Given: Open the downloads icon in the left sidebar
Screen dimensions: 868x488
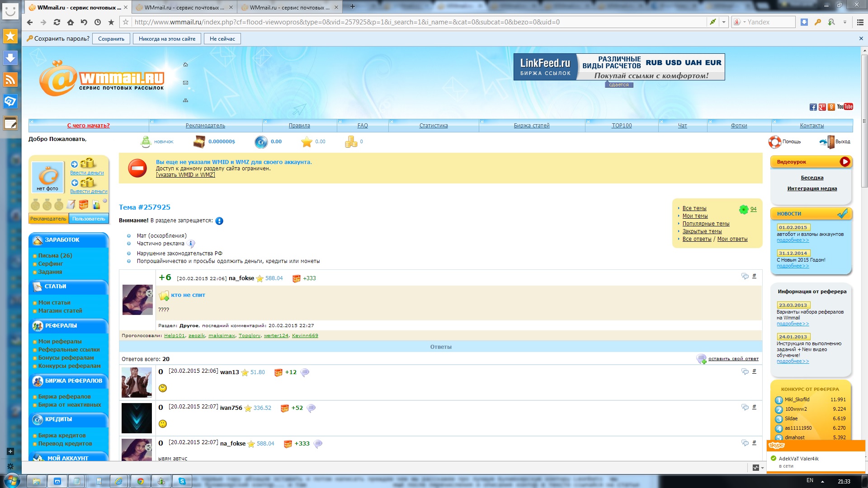Looking at the screenshot, I should tap(10, 58).
